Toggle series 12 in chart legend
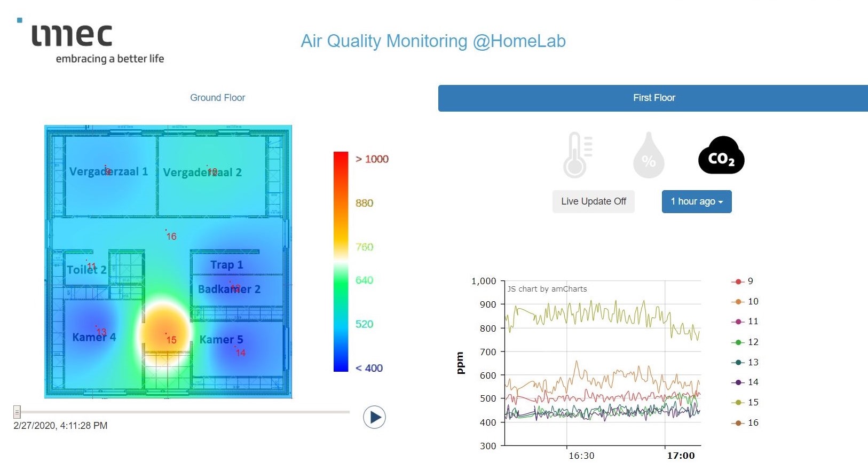Viewport: 868px width, 470px height. pyautogui.click(x=745, y=342)
